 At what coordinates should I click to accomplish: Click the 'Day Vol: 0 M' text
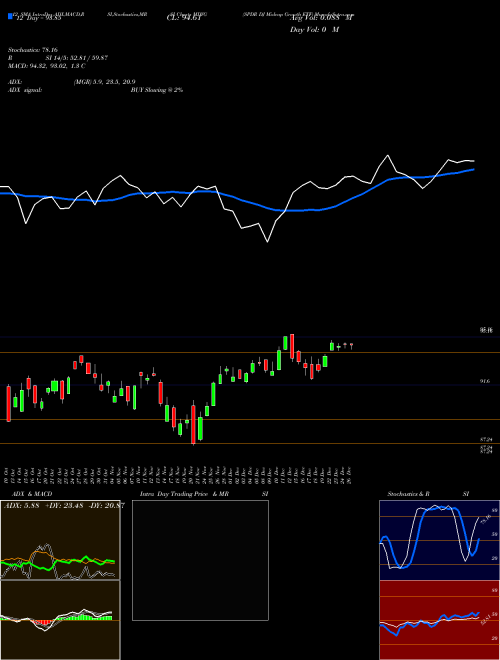(314, 29)
